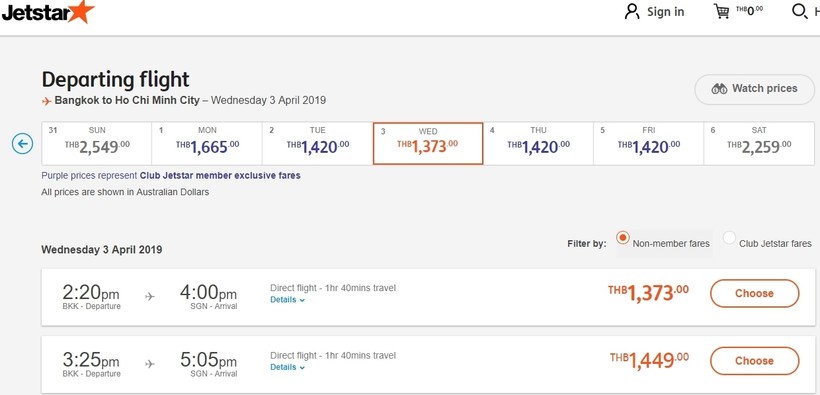Click the binoculars icon in Watch prices
Image resolution: width=820 pixels, height=395 pixels.
(x=719, y=89)
